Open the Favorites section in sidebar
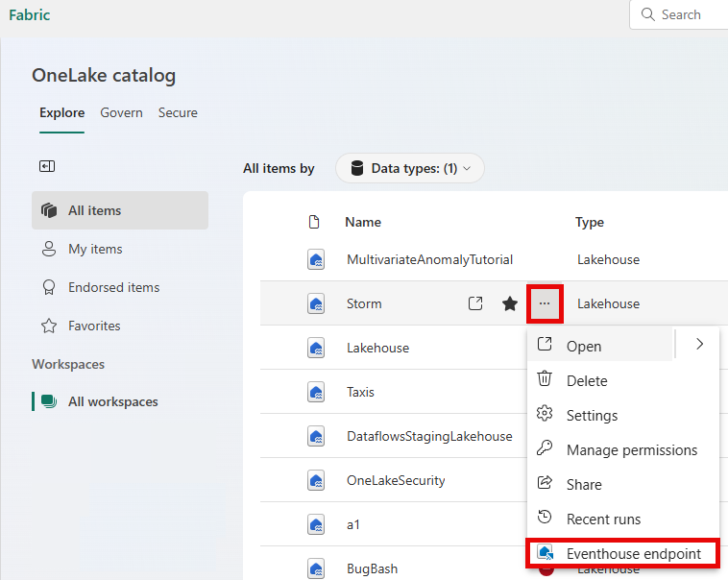The image size is (728, 580). [x=94, y=326]
